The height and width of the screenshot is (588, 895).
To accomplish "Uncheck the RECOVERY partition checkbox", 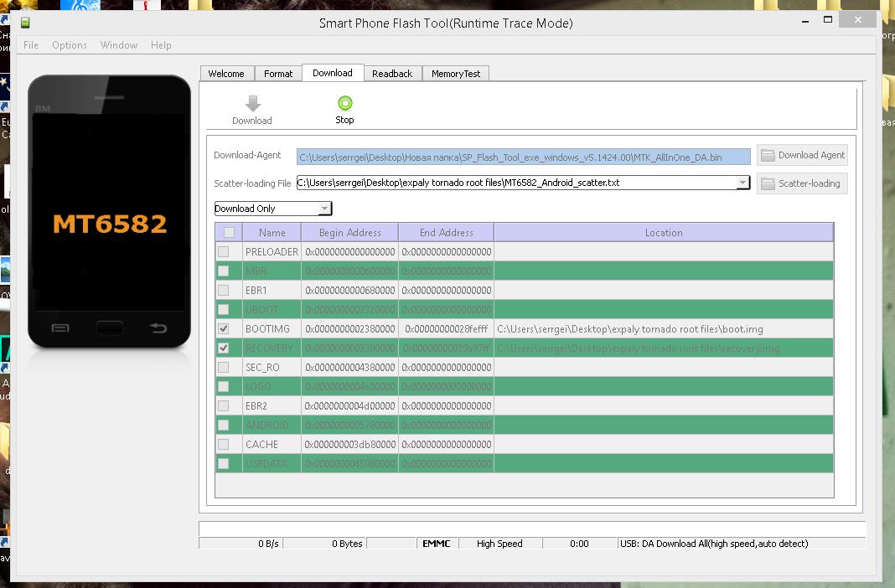I will coord(224,348).
